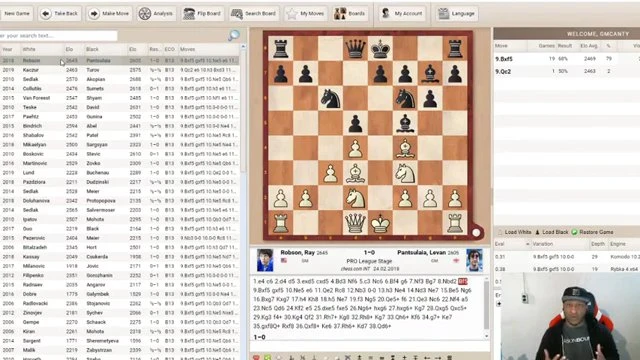
Task: Select the 9.Bxf5 move row
Action: [x=567, y=59]
